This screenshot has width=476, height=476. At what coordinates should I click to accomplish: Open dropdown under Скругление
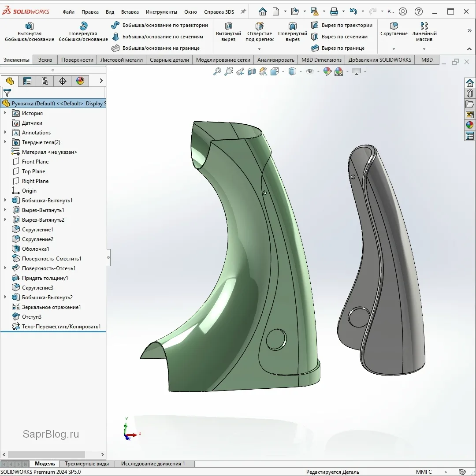(394, 49)
